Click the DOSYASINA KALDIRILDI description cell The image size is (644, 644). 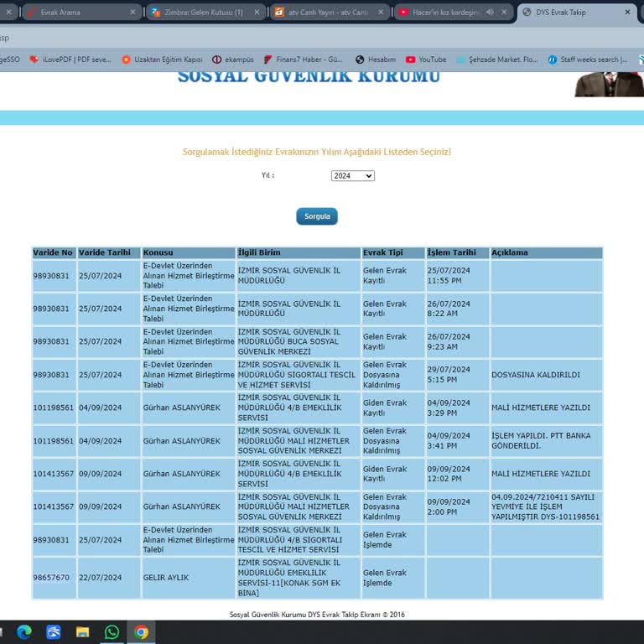[547, 375]
